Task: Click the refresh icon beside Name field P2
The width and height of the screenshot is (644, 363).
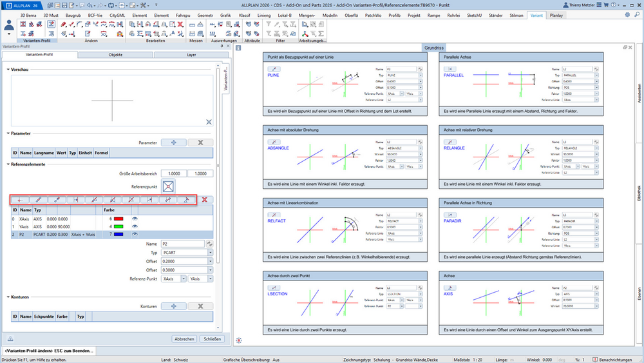Action: 209,244
